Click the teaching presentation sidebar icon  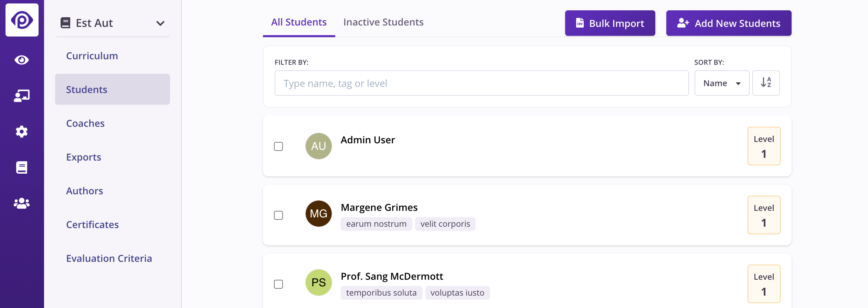tap(22, 96)
